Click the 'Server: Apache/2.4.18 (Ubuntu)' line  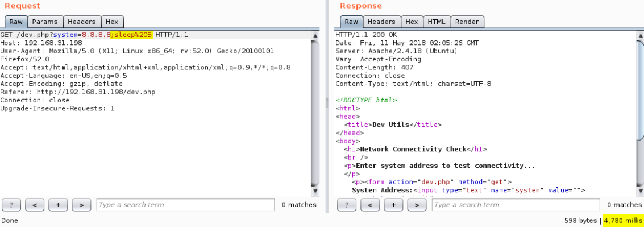(x=396, y=51)
